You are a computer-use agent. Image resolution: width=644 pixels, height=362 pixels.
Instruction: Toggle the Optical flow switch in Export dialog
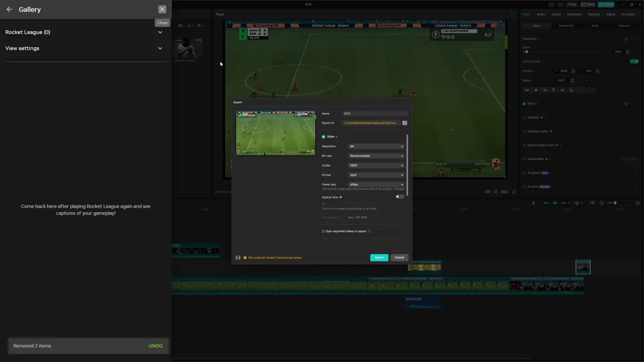[x=399, y=197]
